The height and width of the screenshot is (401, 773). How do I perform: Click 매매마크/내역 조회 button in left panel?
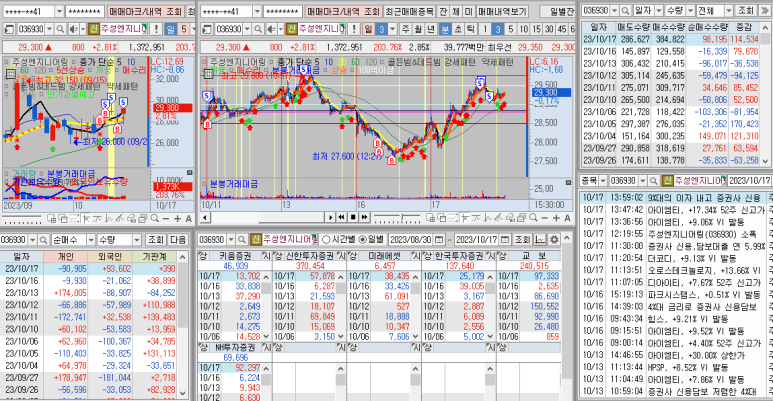tap(146, 11)
